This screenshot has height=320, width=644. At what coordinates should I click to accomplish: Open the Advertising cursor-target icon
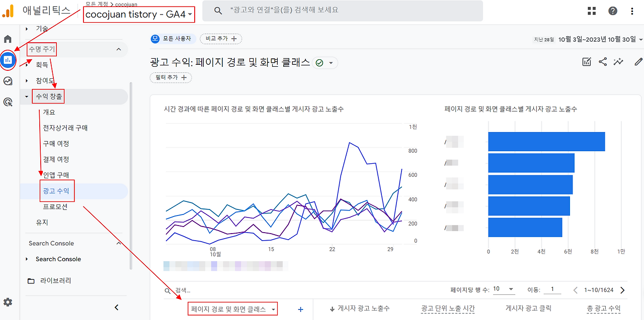tap(8, 102)
